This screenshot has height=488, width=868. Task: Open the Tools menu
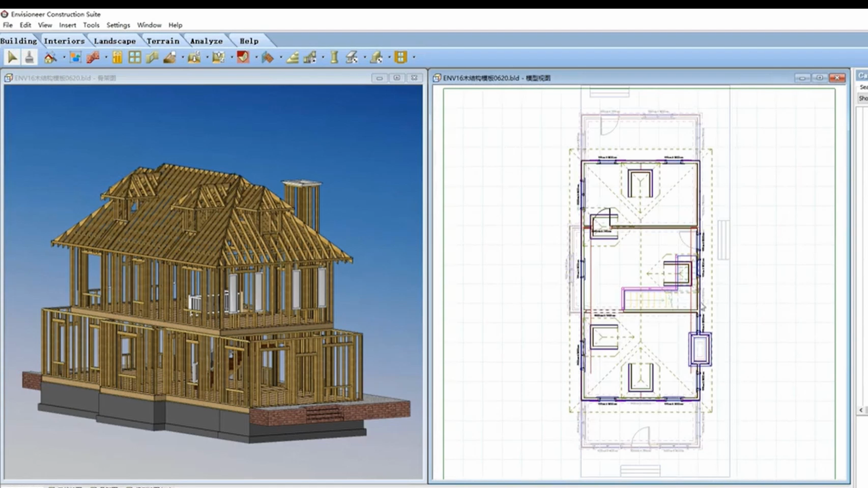pos(91,25)
